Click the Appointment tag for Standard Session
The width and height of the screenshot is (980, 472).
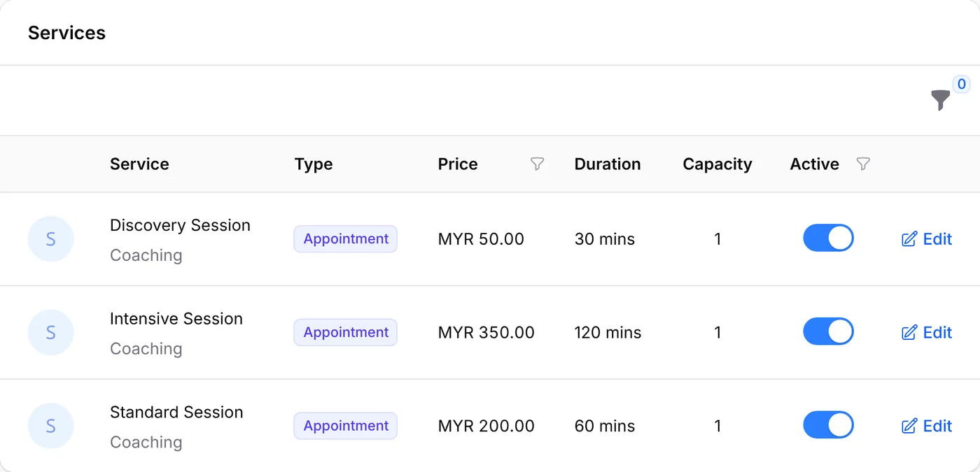pyautogui.click(x=346, y=426)
